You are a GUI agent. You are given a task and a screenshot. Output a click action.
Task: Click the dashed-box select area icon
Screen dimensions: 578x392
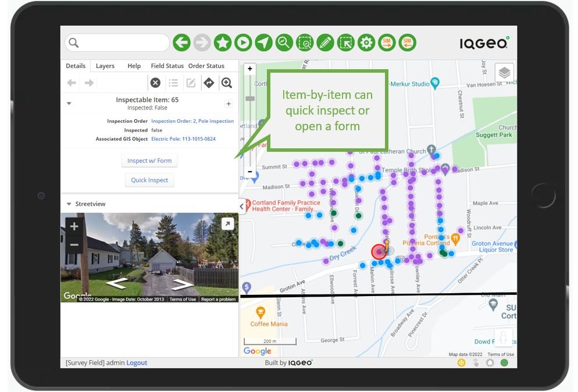pyautogui.click(x=305, y=43)
